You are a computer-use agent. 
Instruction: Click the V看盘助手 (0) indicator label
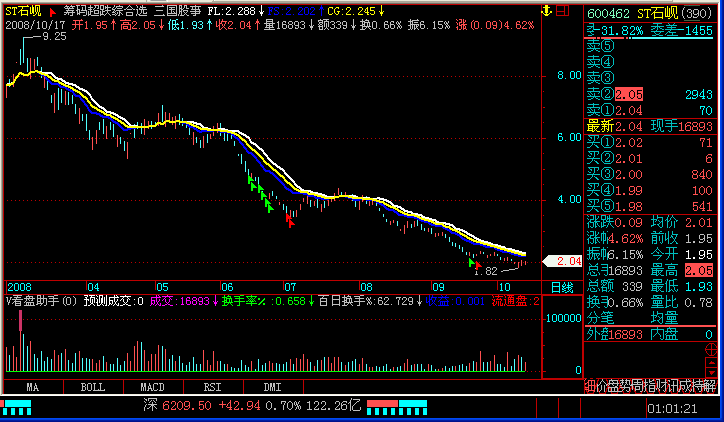coord(41,301)
